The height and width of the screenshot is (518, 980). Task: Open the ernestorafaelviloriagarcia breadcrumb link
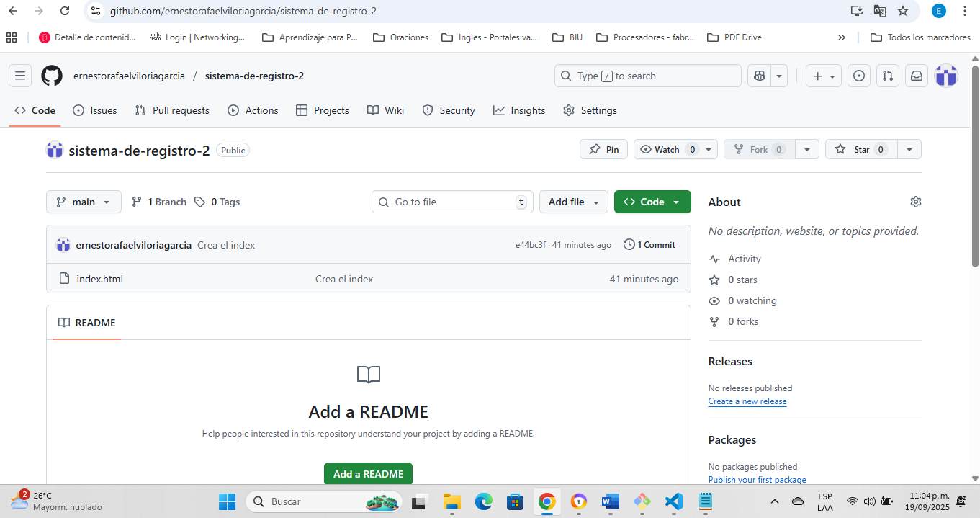[129, 76]
